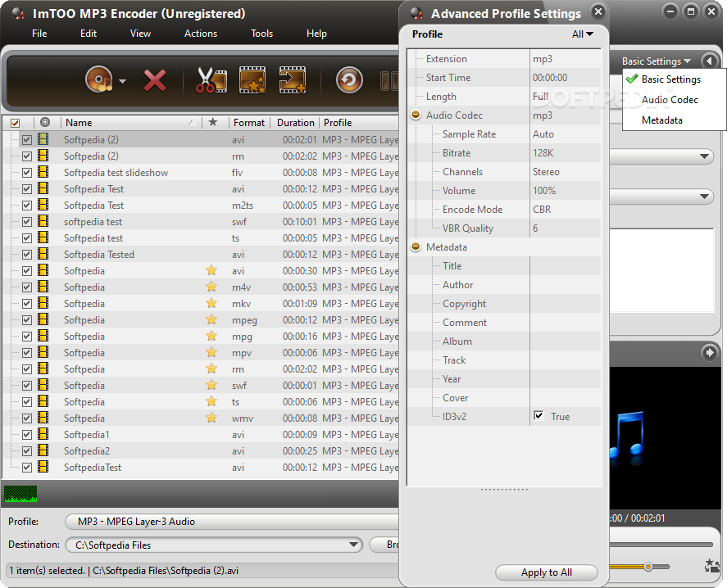Click the gold star on Softpedia mkv row
The height and width of the screenshot is (588, 727).
coord(211,303)
